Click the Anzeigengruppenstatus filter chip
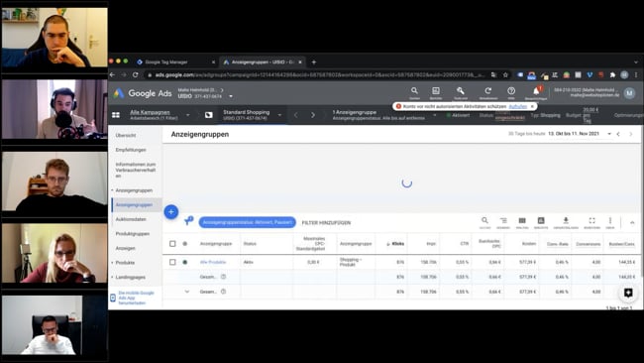Image resolution: width=644 pixels, height=363 pixels. pos(248,222)
